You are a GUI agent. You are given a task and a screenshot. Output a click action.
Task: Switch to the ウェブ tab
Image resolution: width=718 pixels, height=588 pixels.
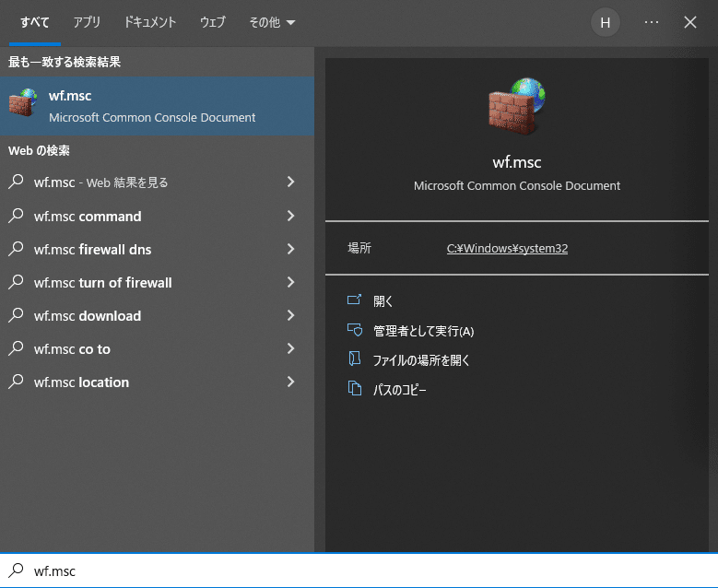point(213,22)
